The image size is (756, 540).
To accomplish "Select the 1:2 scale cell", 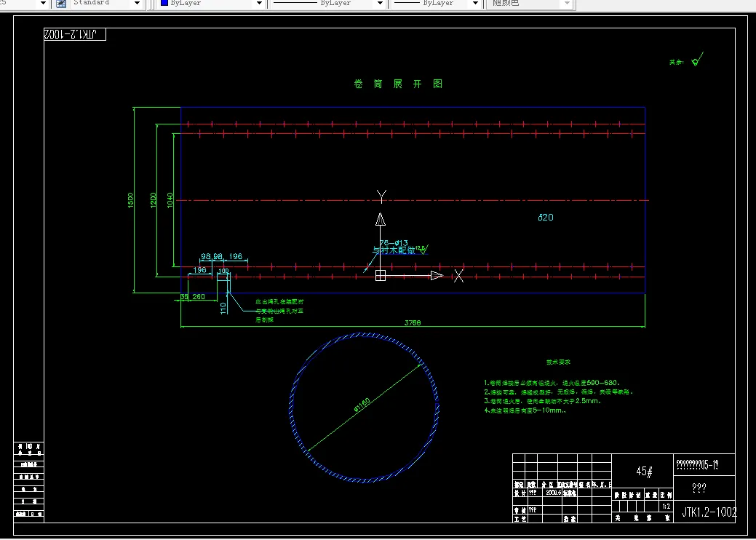I will coord(666,507).
